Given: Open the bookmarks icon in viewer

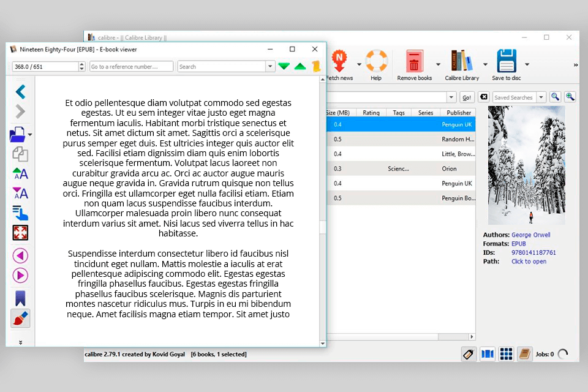Looking at the screenshot, I should click(20, 299).
